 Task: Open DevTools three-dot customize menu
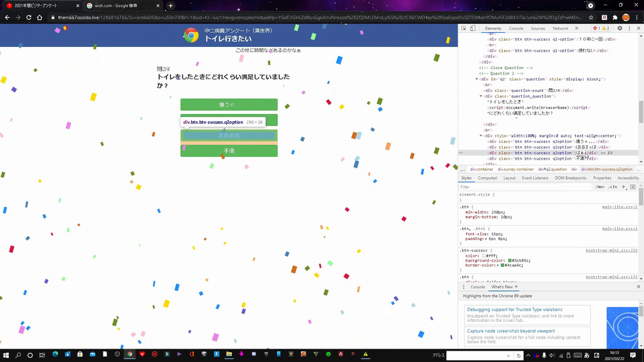point(629,28)
